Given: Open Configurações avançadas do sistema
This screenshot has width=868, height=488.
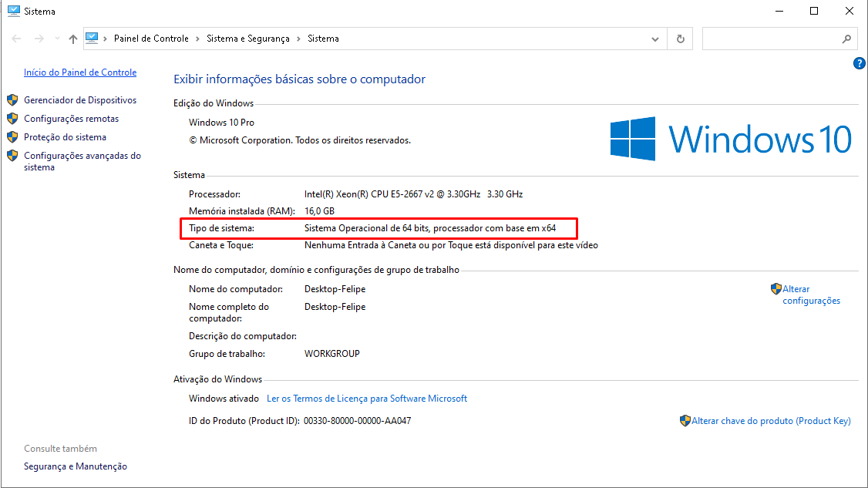Looking at the screenshot, I should click(x=82, y=161).
